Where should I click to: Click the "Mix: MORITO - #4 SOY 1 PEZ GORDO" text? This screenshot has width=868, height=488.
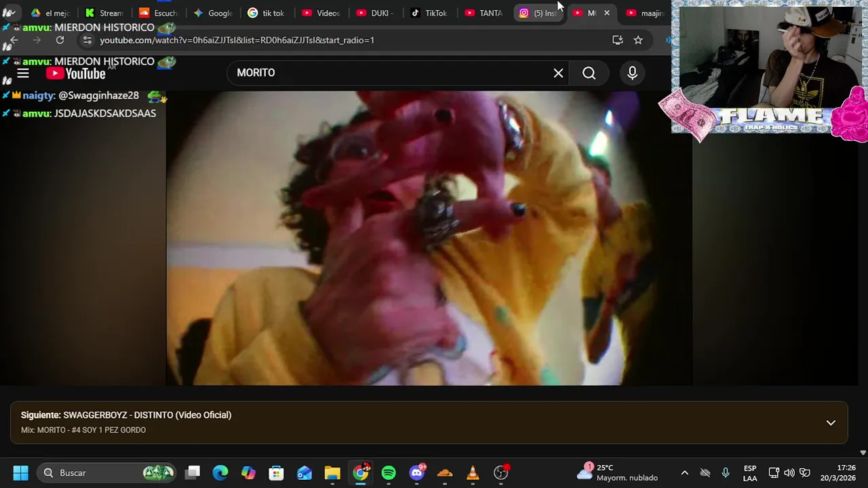point(83,430)
